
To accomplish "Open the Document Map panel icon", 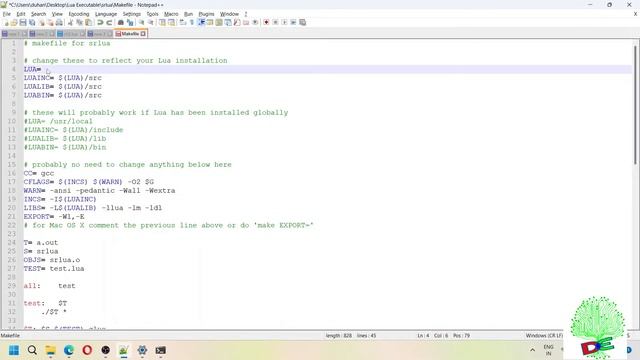I will (219, 22).
